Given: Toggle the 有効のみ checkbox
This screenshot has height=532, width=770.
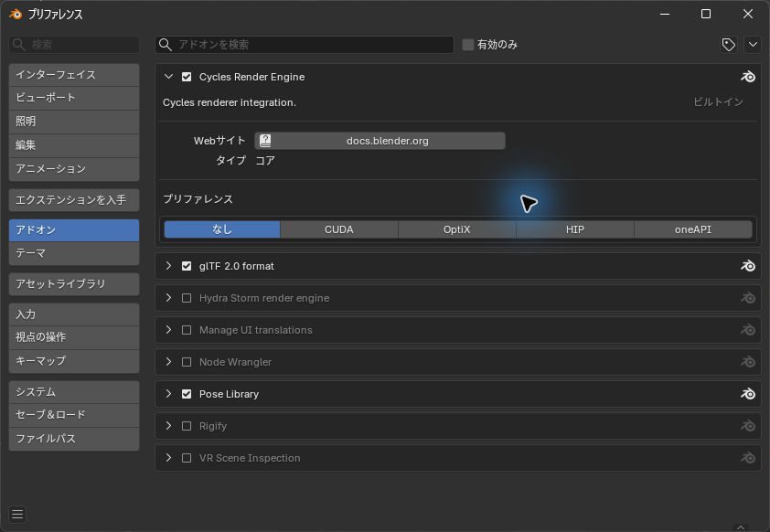Looking at the screenshot, I should (468, 45).
